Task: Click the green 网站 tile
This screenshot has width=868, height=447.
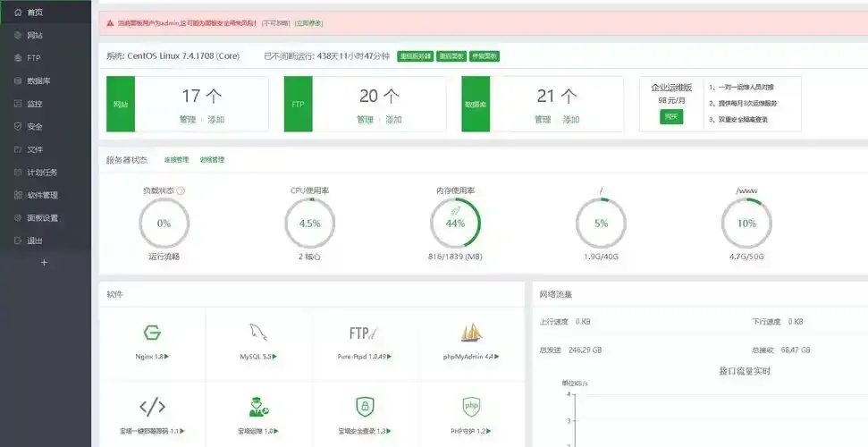Action: coord(121,104)
